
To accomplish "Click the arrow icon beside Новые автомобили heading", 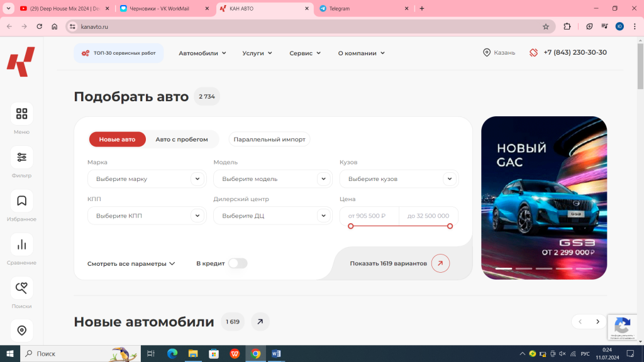I will [260, 322].
